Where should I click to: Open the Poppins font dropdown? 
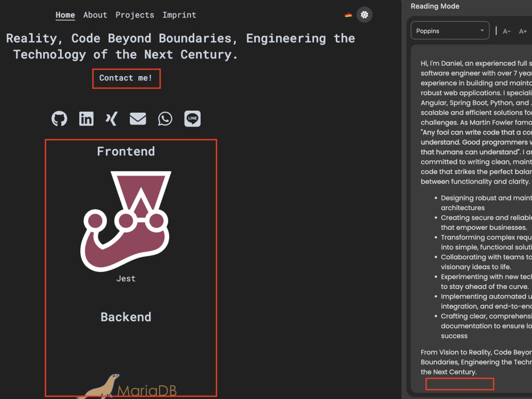coord(450,30)
